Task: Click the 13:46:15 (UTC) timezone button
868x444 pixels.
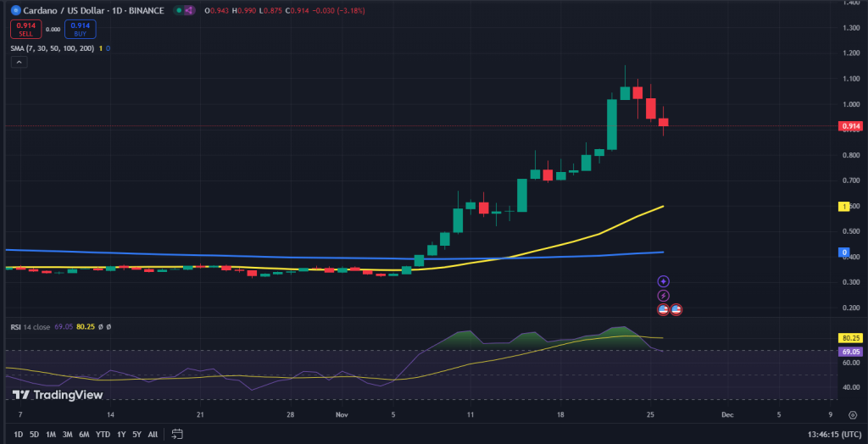Action: 835,435
